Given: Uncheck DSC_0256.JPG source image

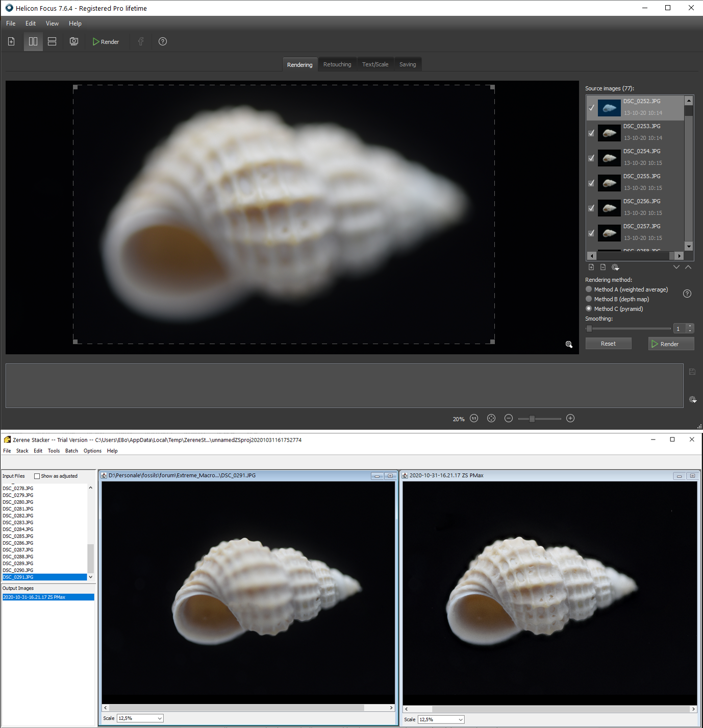Looking at the screenshot, I should [591, 208].
